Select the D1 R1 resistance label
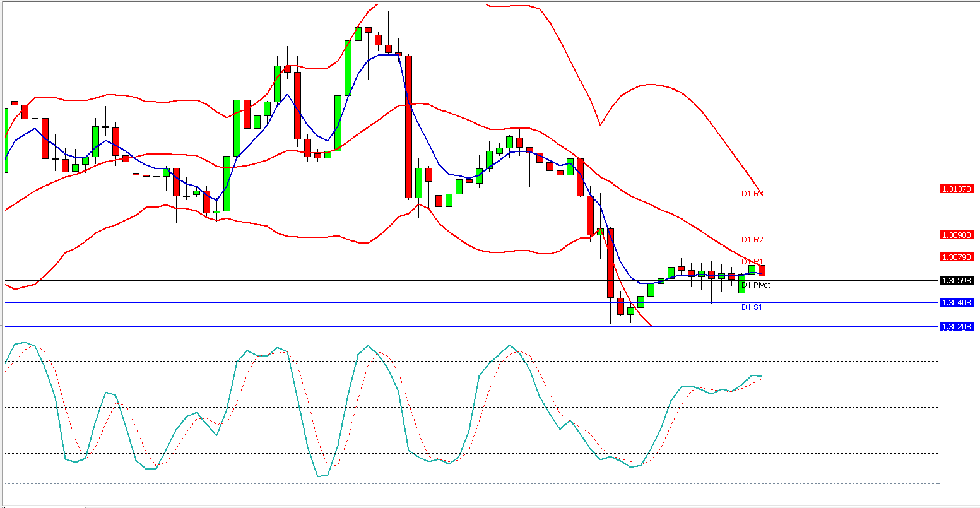The width and height of the screenshot is (980, 508). [752, 262]
